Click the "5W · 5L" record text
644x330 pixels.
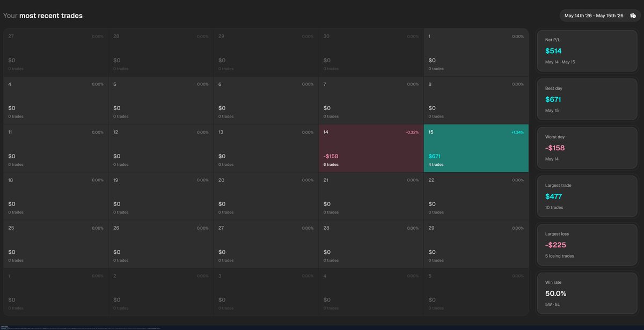553,305
